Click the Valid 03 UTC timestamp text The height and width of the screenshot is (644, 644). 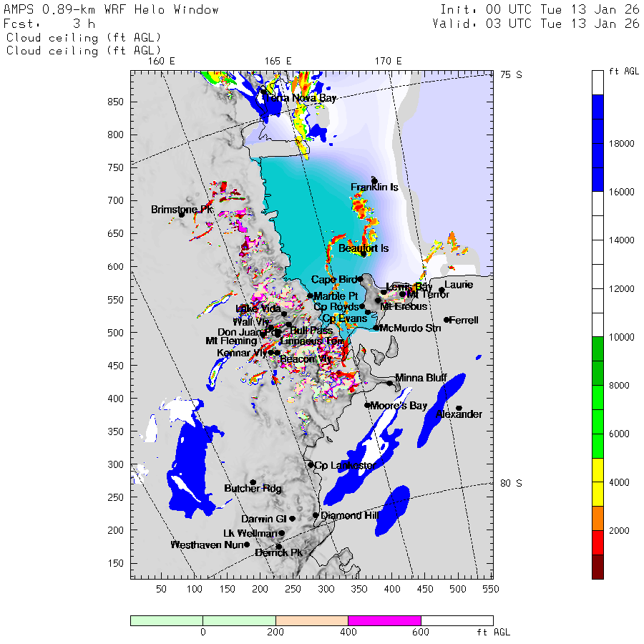pyautogui.click(x=536, y=24)
